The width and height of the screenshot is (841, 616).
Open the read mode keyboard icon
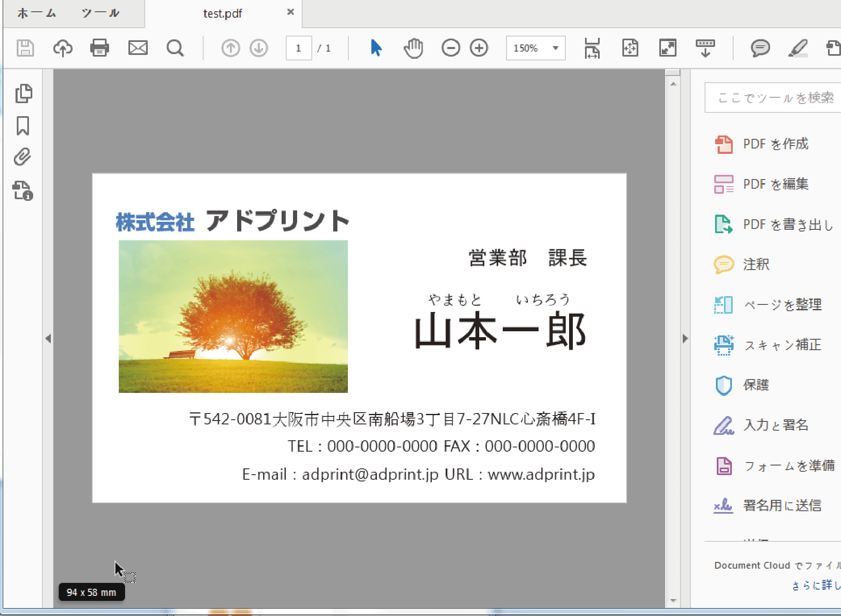click(705, 48)
